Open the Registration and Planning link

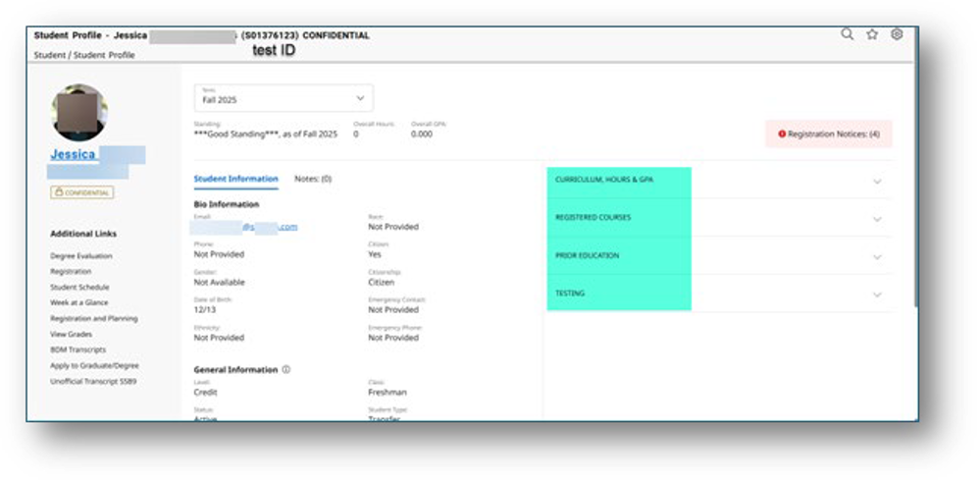point(94,318)
